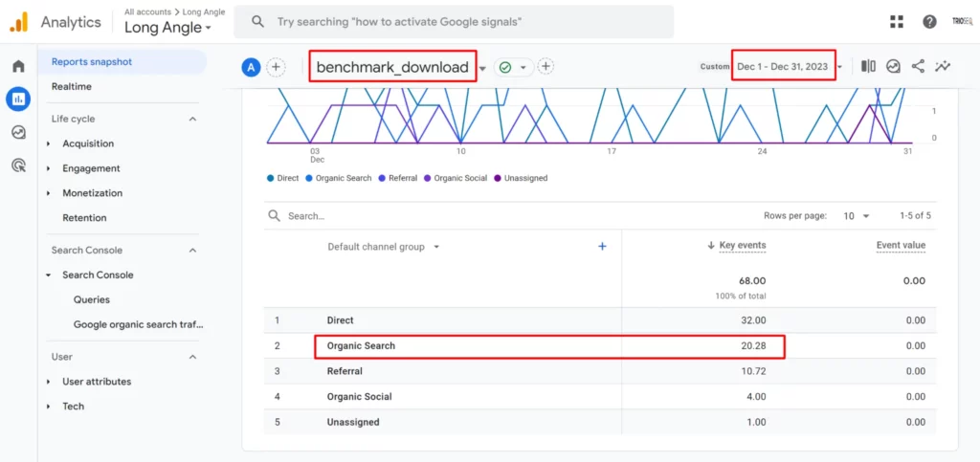Collapse the User section
Viewport: 980px width, 462px height.
point(192,357)
